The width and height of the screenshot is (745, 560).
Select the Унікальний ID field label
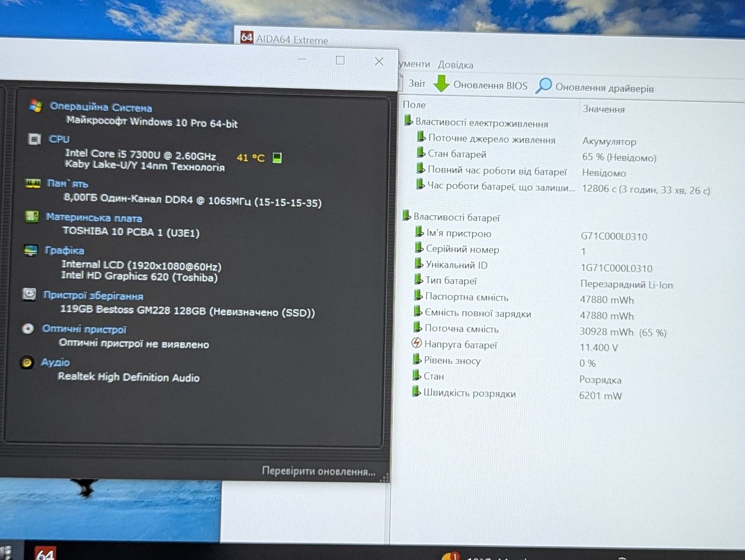pos(456,265)
